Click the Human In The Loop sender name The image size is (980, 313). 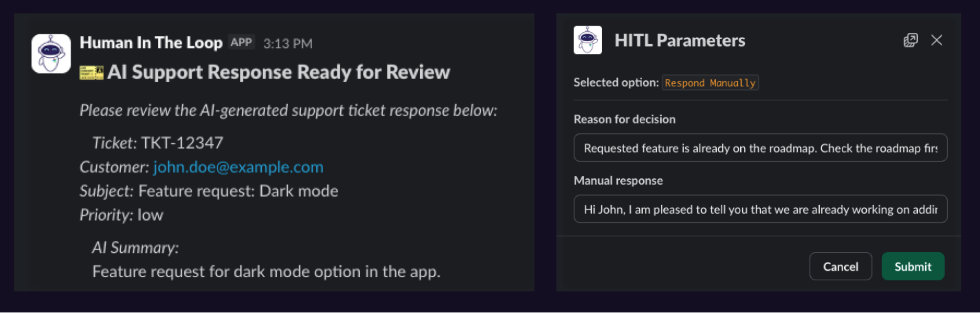tap(151, 43)
